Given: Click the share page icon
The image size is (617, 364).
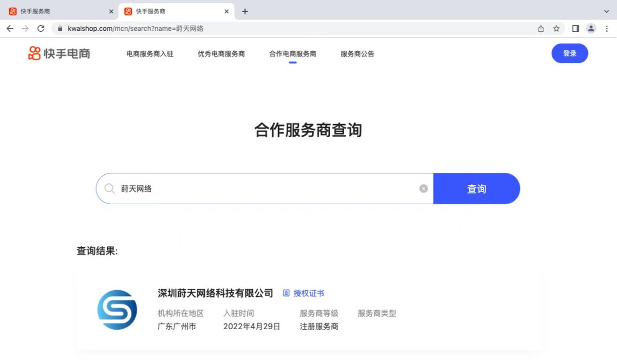Looking at the screenshot, I should tap(541, 28).
